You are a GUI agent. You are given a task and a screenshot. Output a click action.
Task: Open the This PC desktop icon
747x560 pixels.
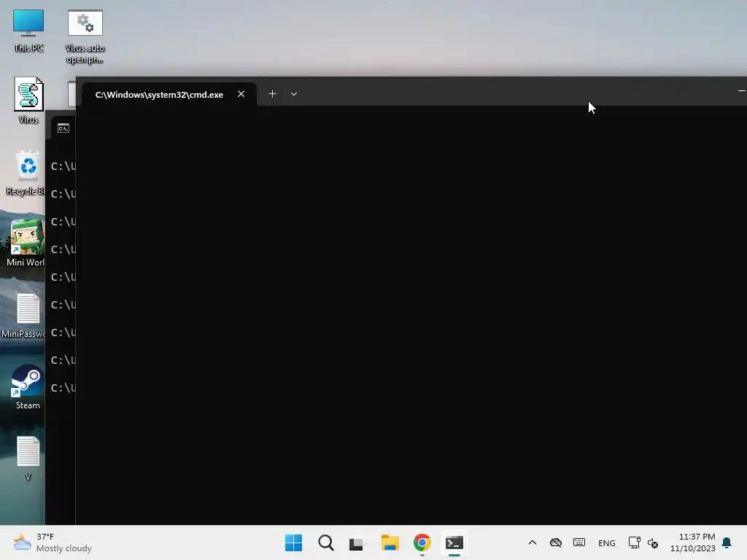(28, 31)
